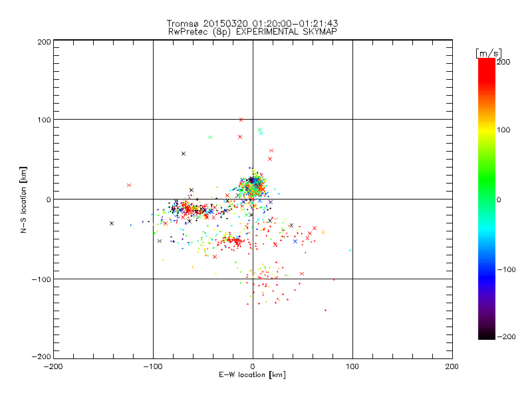Click the X-axis tick label '0'
The image size is (532, 399).
pyautogui.click(x=253, y=366)
